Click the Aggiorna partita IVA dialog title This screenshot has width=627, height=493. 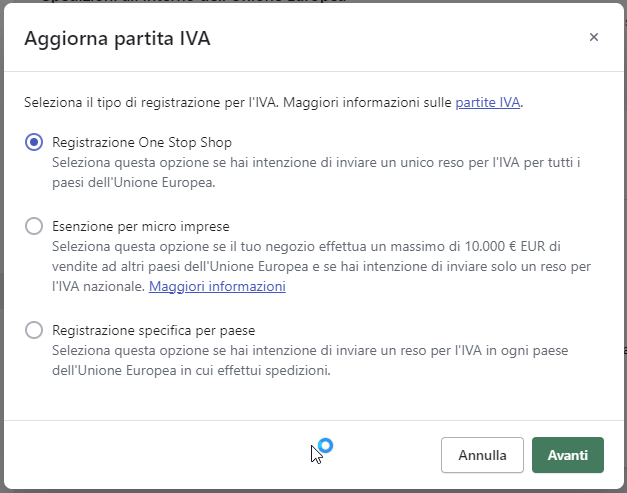tap(117, 39)
